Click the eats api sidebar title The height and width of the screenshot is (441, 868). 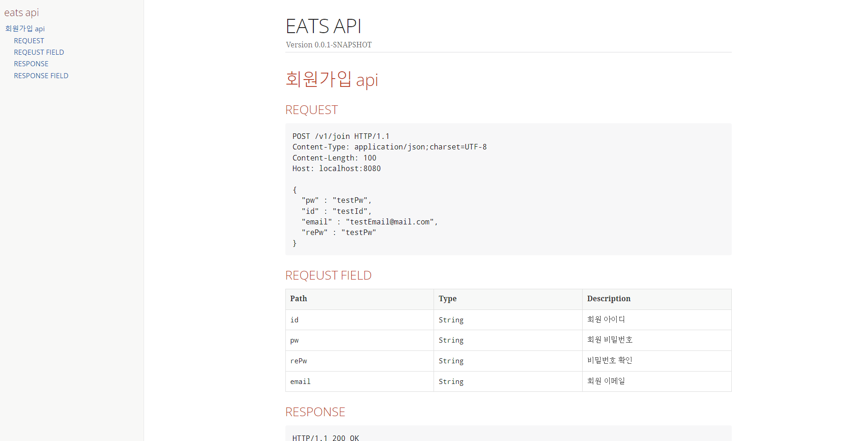coord(22,13)
